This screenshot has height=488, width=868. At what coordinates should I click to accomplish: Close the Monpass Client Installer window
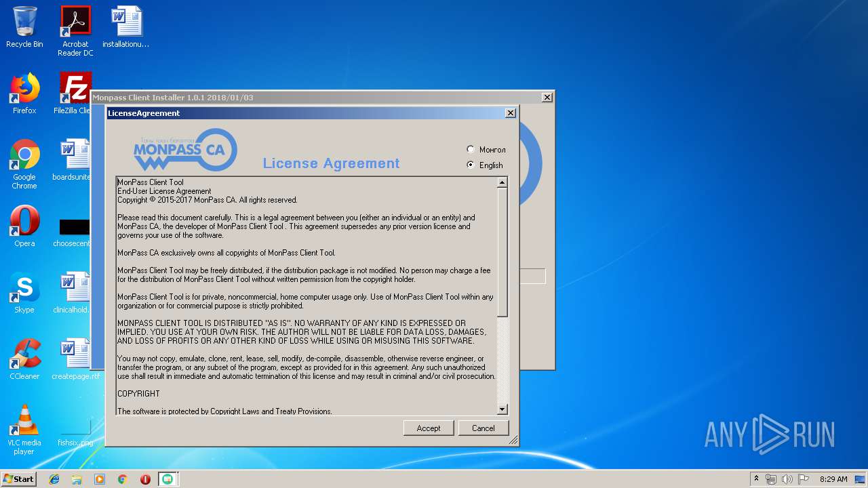(547, 98)
